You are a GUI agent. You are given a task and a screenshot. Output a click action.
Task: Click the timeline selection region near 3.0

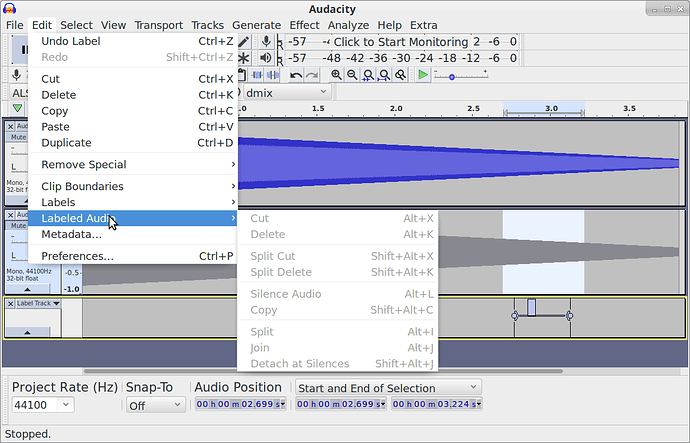[x=544, y=109]
